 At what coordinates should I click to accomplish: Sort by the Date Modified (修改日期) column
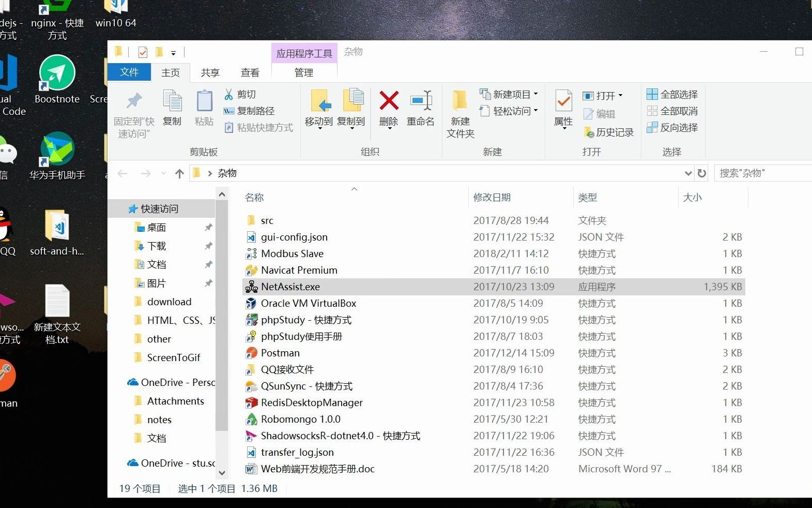pyautogui.click(x=520, y=197)
